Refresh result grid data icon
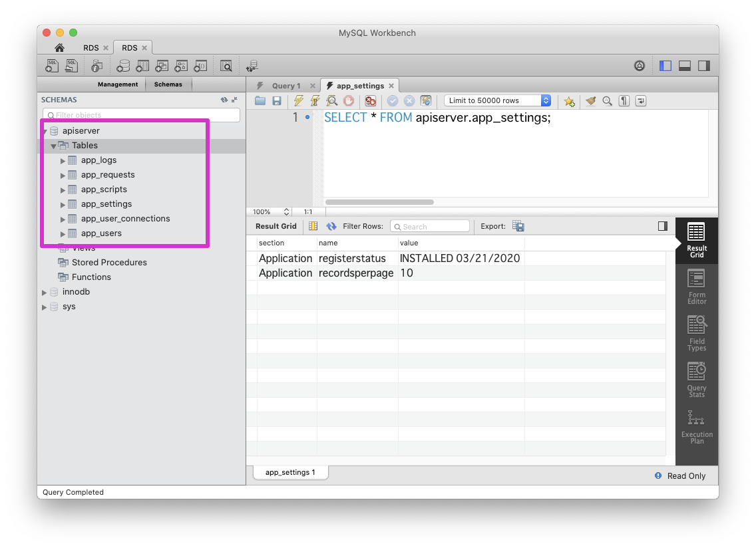The height and width of the screenshot is (548, 756). [x=331, y=226]
